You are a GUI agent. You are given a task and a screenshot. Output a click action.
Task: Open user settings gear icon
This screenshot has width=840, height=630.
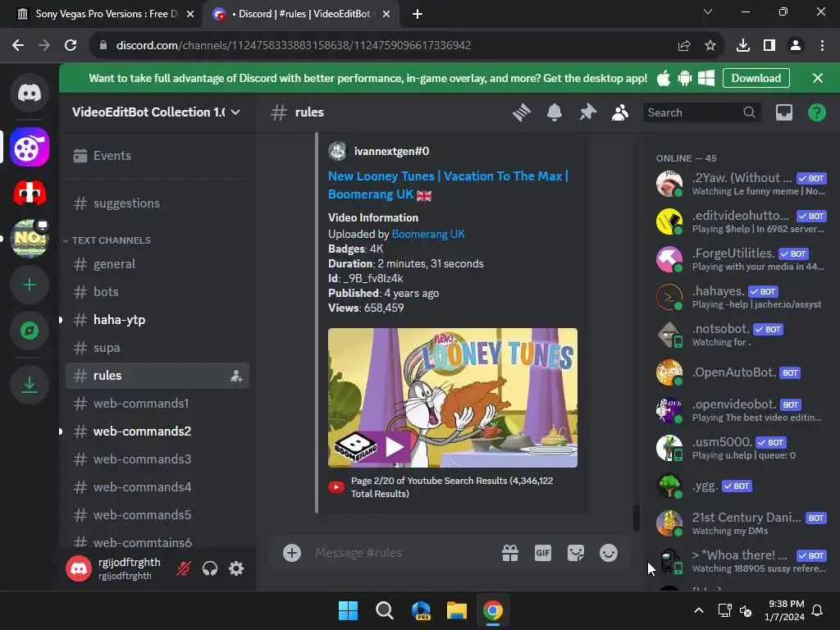(x=236, y=568)
